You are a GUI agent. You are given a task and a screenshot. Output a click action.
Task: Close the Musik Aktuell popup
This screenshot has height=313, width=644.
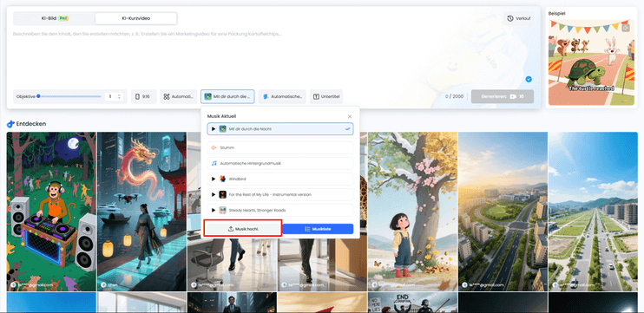pyautogui.click(x=350, y=116)
